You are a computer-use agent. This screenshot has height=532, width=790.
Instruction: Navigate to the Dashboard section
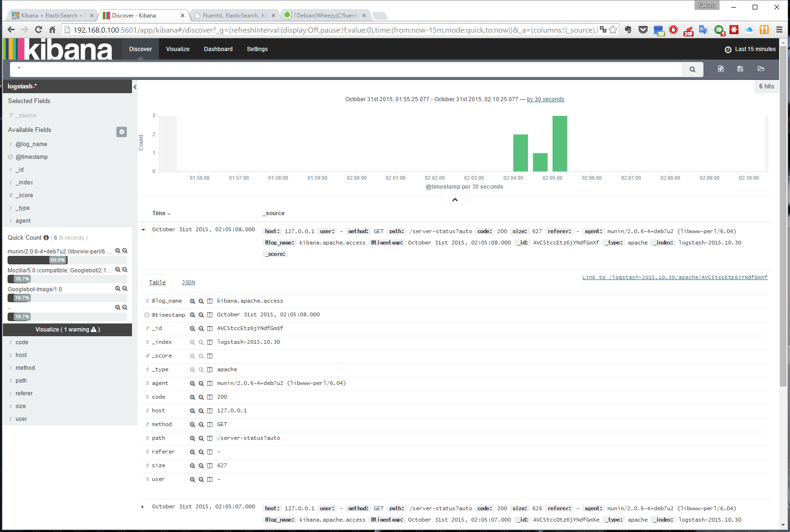(x=218, y=49)
